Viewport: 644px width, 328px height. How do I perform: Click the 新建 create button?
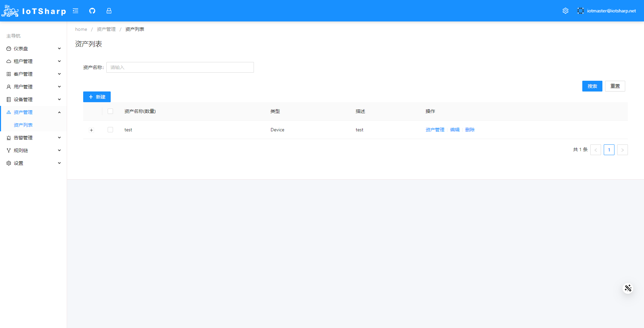[97, 97]
